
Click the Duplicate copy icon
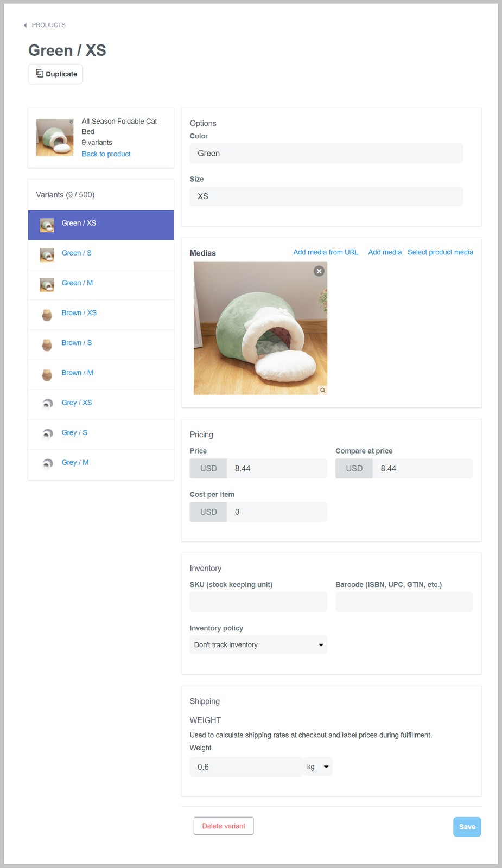coord(40,73)
